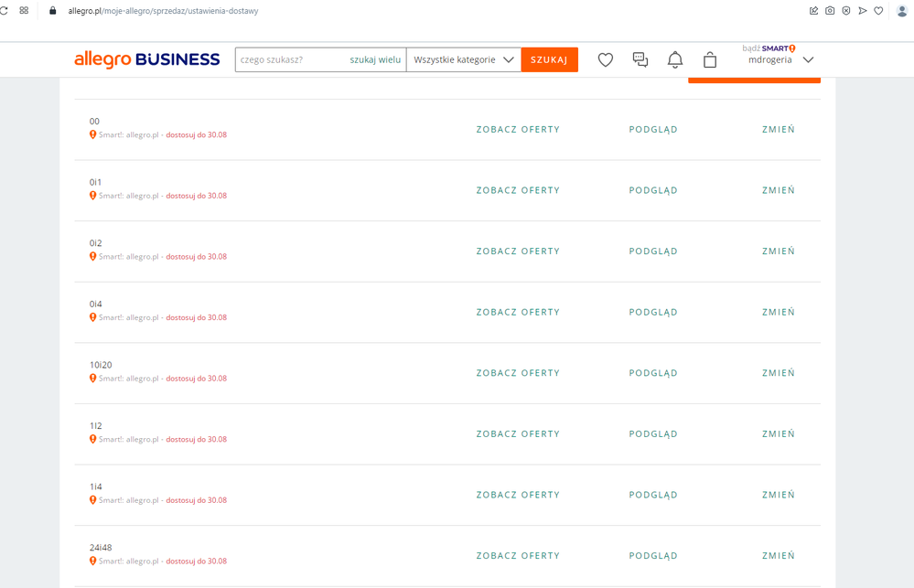Expand the Wszystkie kategorie dropdown
The width and height of the screenshot is (914, 588).
point(464,59)
